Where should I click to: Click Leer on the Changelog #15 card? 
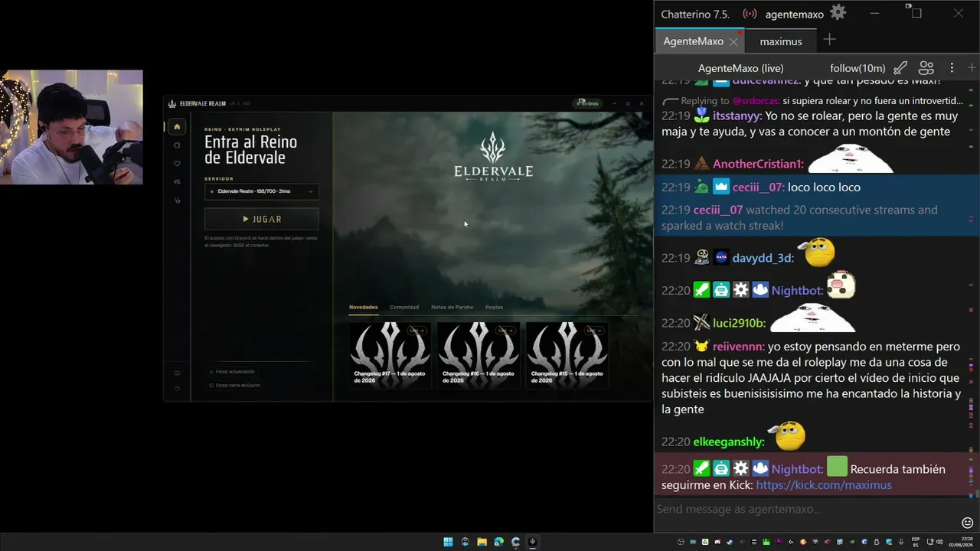(x=595, y=331)
